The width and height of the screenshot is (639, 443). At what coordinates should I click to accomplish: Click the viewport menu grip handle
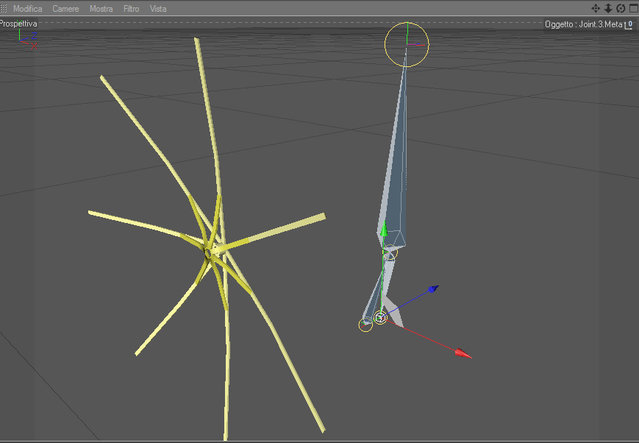[4, 8]
